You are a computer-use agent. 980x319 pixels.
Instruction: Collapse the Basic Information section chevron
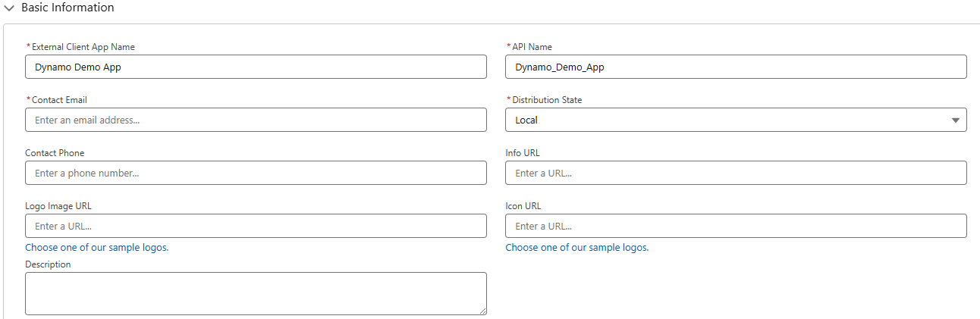point(9,8)
